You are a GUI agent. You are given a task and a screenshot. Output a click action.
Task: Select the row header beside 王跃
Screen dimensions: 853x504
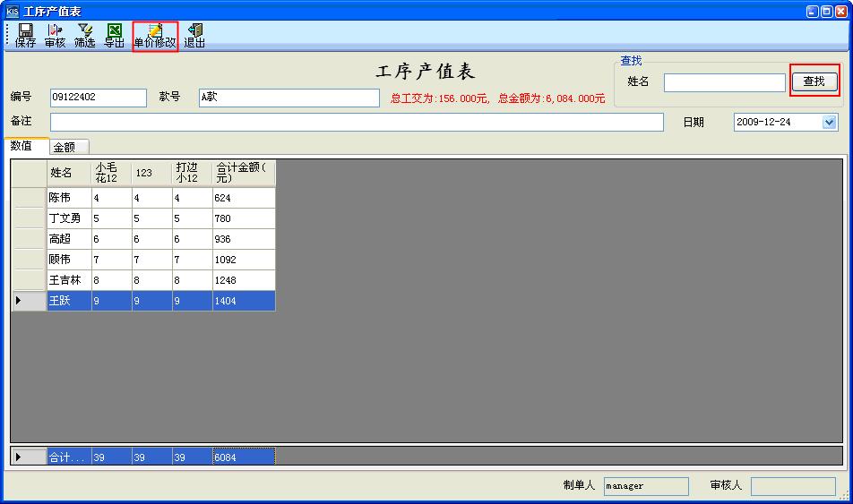(x=28, y=302)
